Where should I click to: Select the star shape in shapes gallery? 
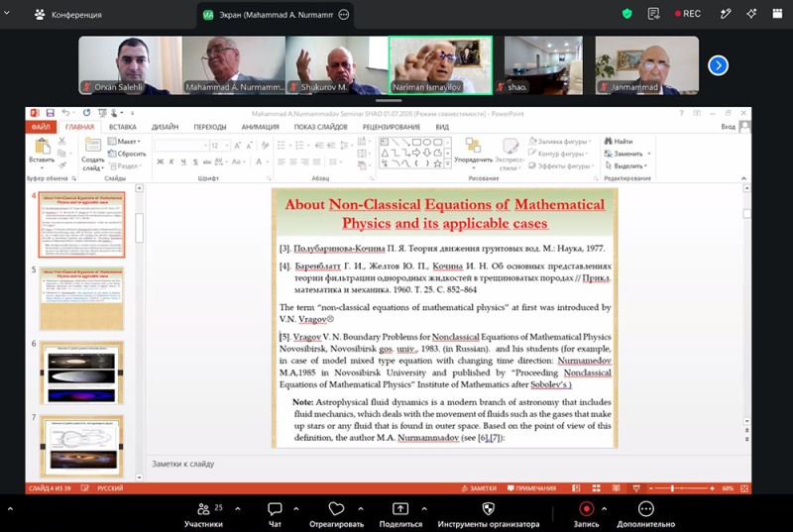tap(437, 163)
